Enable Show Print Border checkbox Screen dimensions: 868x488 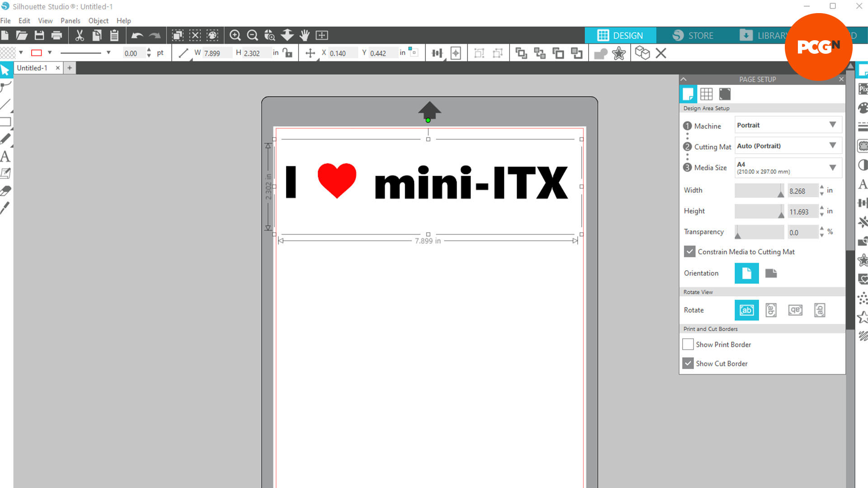point(689,344)
